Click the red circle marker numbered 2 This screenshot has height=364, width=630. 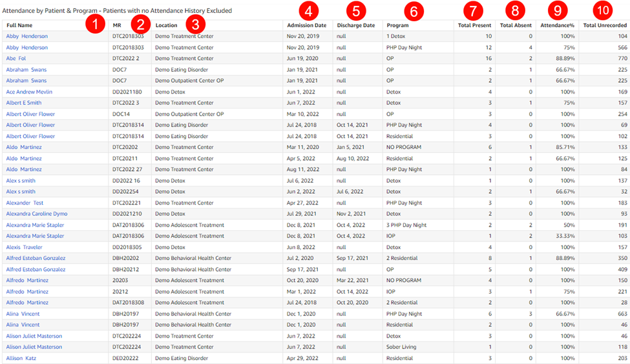[x=140, y=25]
